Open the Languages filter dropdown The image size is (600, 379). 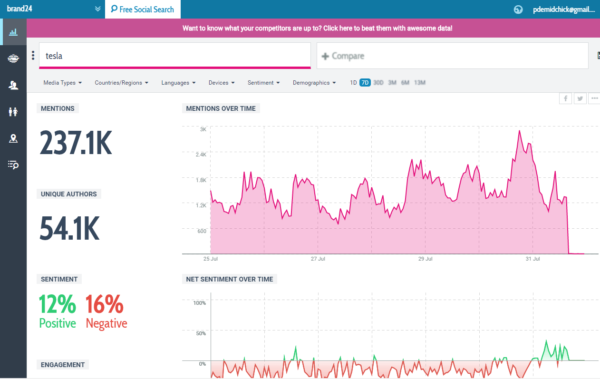click(178, 83)
